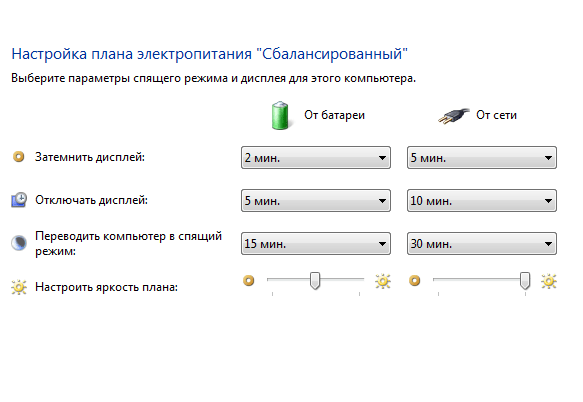583x402 pixels.
Task: Expand the battery turn-off display dropdown showing 5 мин.
Action: (316, 201)
